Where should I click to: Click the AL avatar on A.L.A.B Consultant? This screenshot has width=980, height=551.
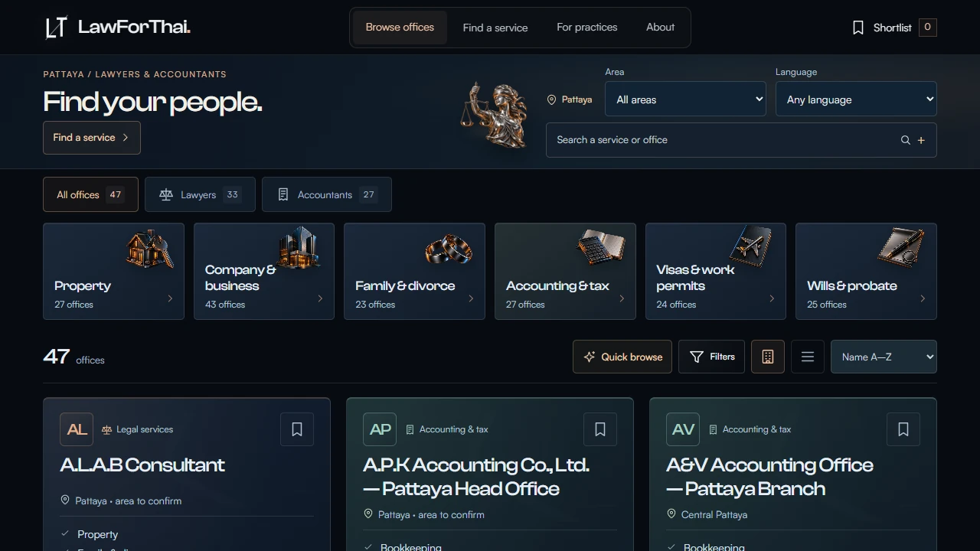click(x=77, y=429)
